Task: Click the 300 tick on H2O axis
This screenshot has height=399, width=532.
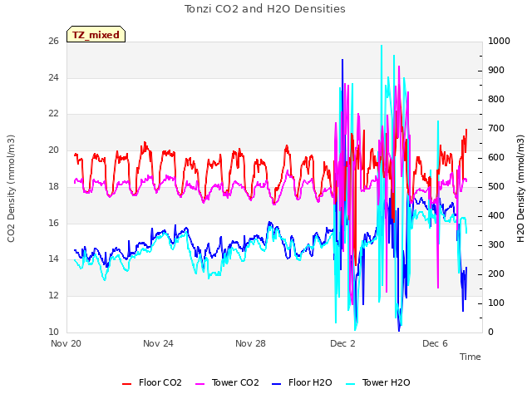Action: (496, 245)
